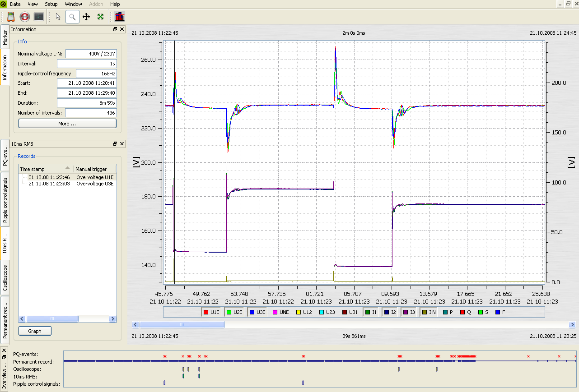Viewport: 579px width, 392px height.
Task: Click the Interval value field
Action: (x=87, y=64)
